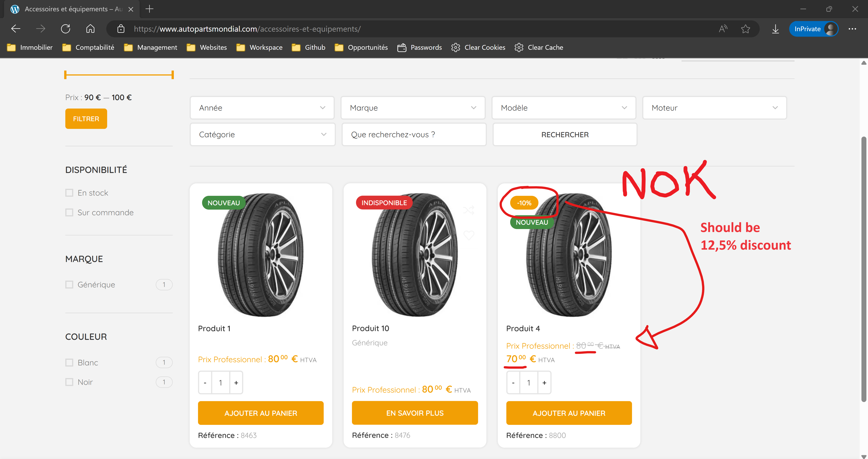The image size is (868, 459).
Task: Decrease Produit 1 quantity with minus
Action: tap(205, 383)
